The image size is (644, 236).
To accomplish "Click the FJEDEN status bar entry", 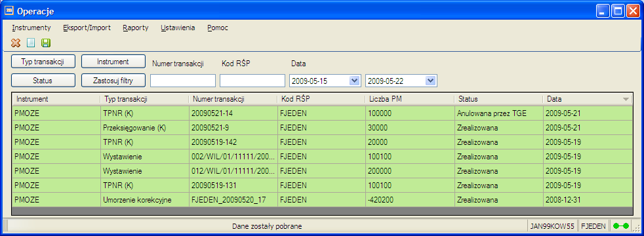I will click(594, 226).
